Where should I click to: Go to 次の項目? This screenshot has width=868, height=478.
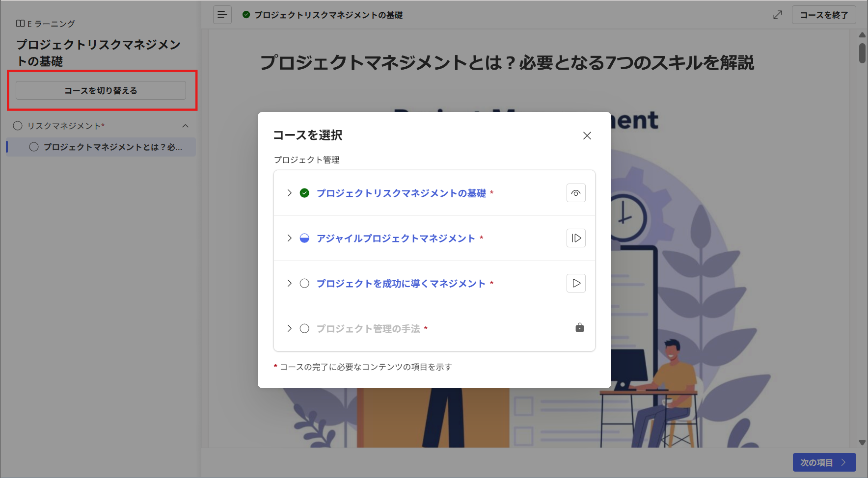[x=824, y=462]
